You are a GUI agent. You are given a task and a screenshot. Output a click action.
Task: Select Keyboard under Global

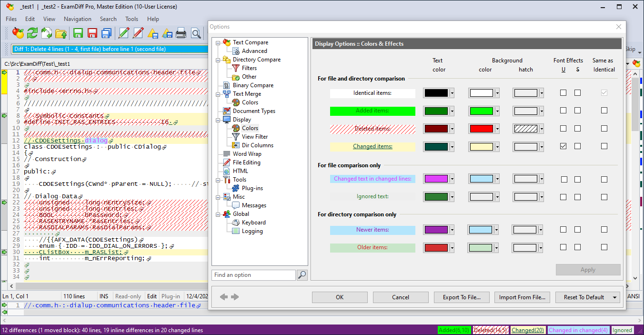(253, 223)
